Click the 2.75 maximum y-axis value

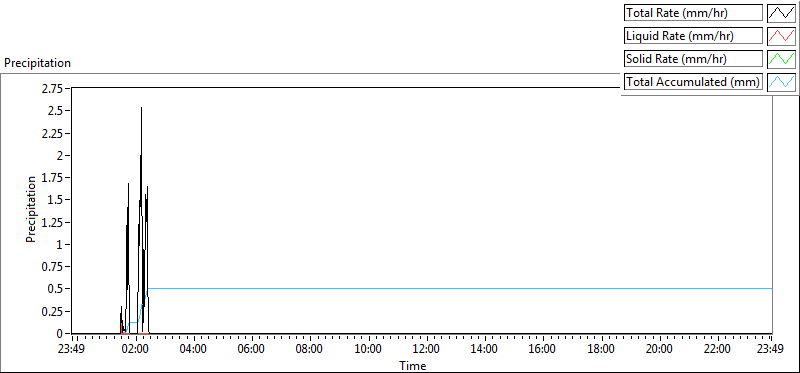pyautogui.click(x=53, y=89)
